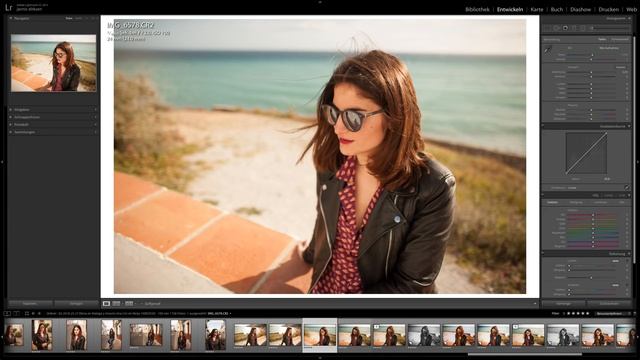Open the Schatten color swatch in Teiltonung
Viewport: 640px width, 360px height.
[616, 285]
